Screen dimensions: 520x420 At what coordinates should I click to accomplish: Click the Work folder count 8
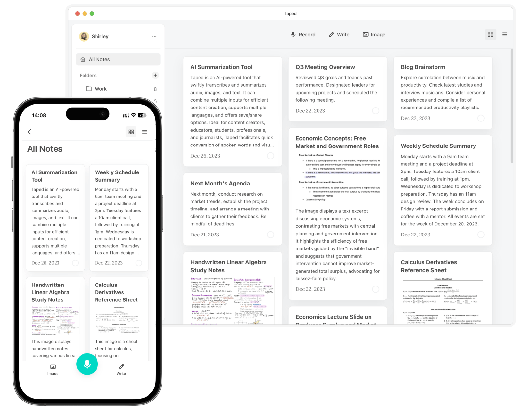coord(155,89)
